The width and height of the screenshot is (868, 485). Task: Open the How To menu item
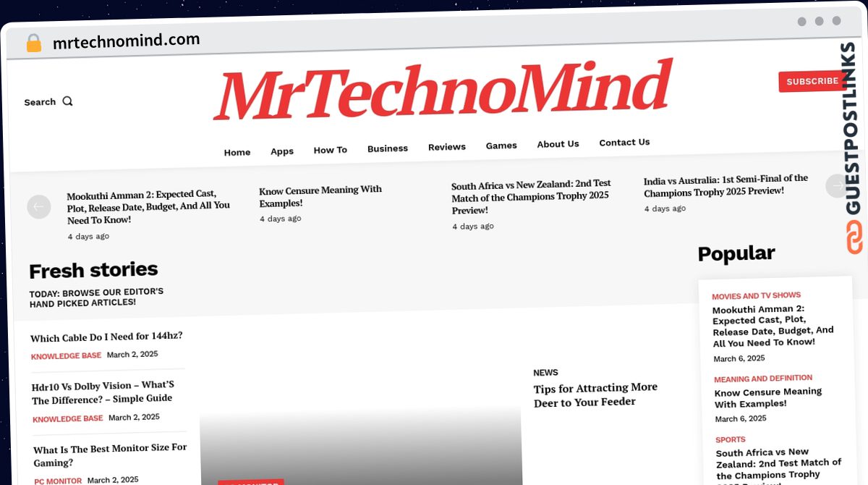pos(331,150)
